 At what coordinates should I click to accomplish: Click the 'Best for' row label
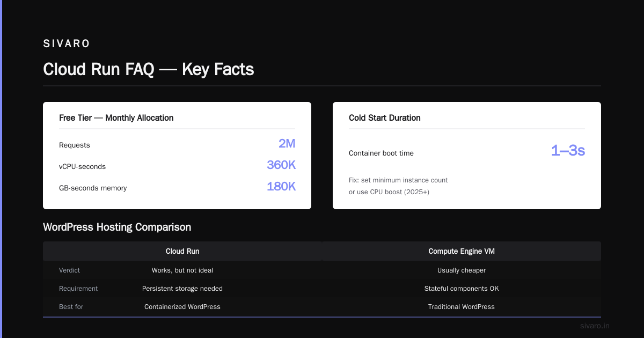coord(71,307)
